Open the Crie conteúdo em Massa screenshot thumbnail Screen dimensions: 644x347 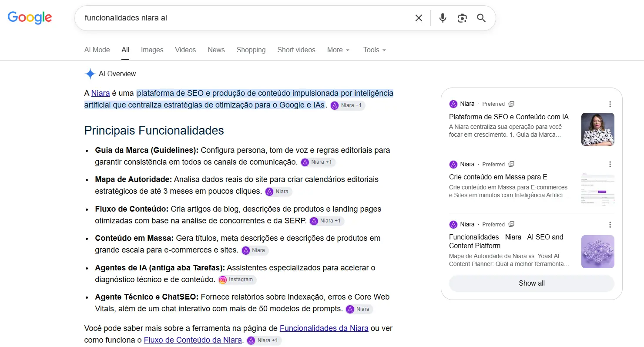pyautogui.click(x=598, y=189)
